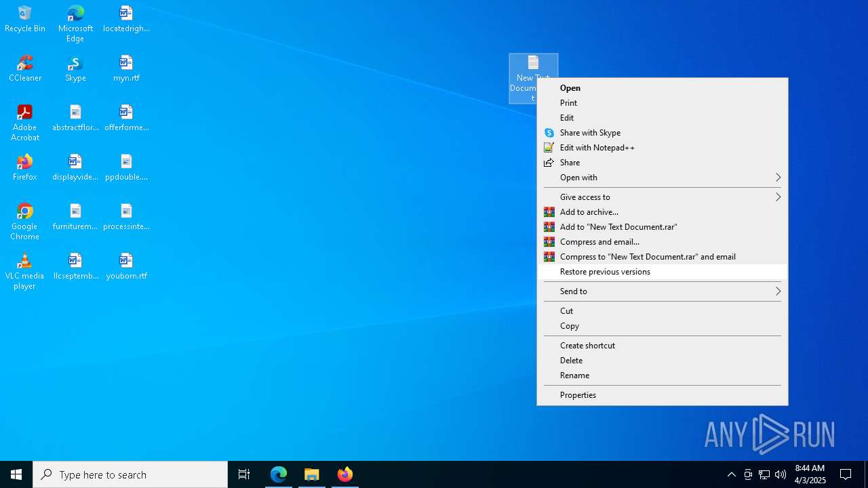Open Task View from the taskbar
This screenshot has height=488, width=868.
[x=244, y=474]
